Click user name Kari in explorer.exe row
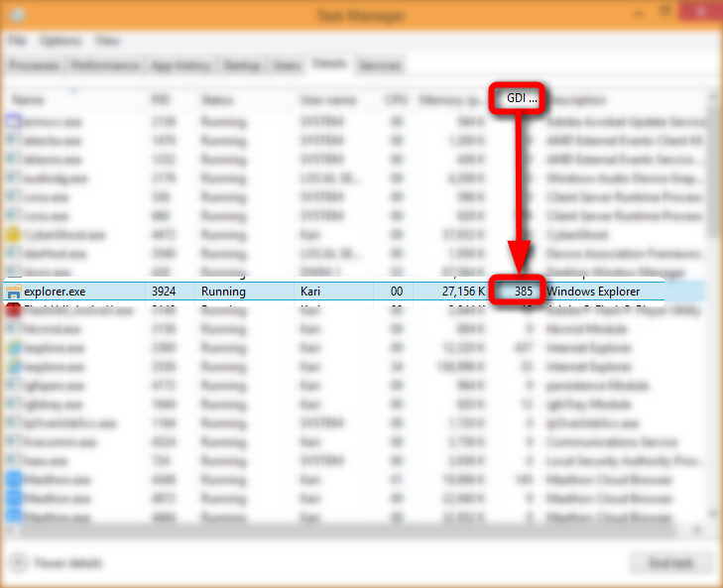 pos(309,292)
